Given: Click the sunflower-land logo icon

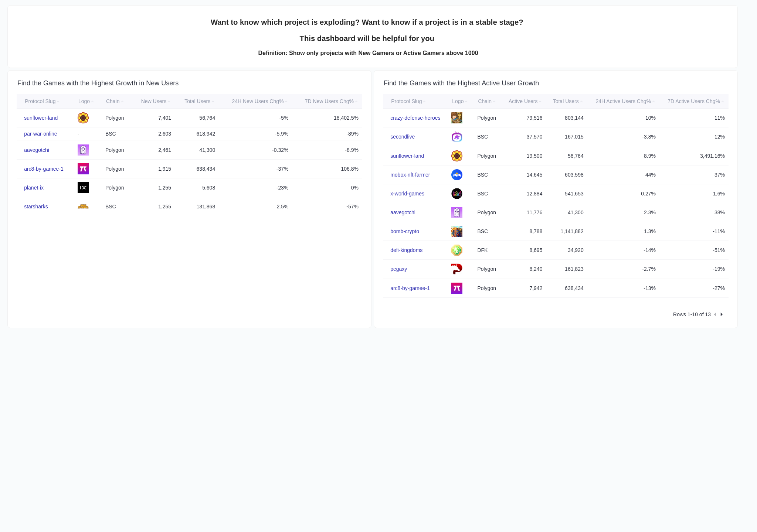Looking at the screenshot, I should pyautogui.click(x=83, y=118).
